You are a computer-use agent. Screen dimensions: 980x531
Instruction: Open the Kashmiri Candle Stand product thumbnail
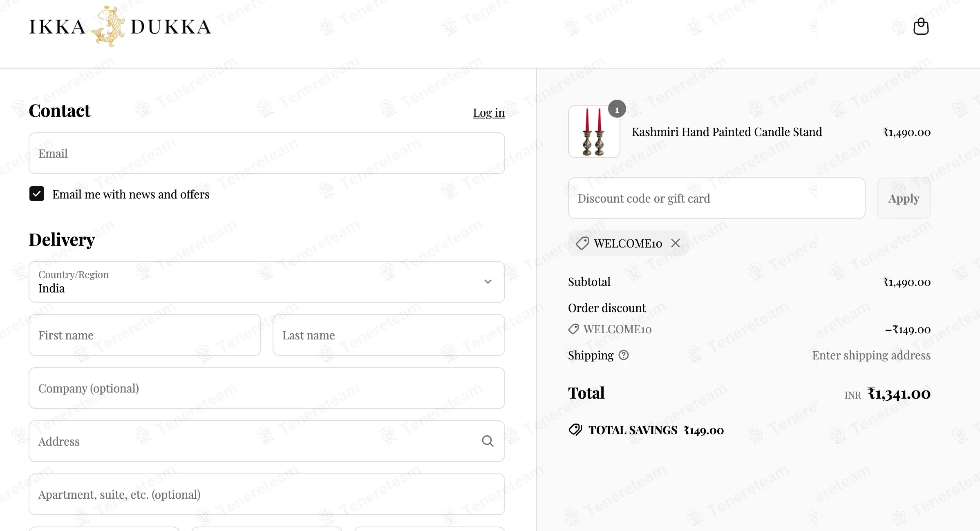[594, 132]
